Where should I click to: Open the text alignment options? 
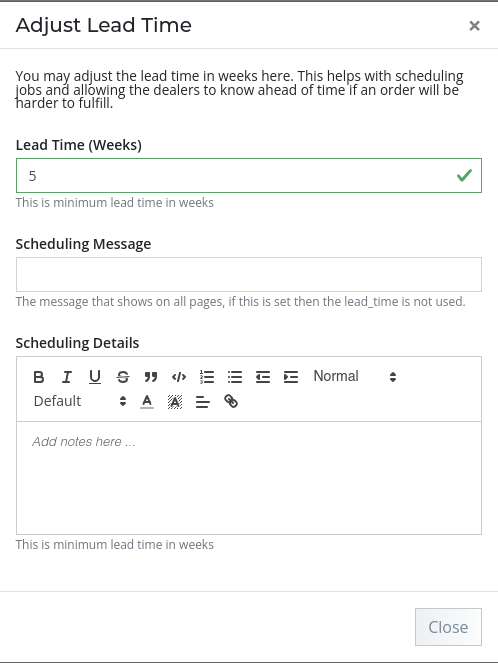point(202,401)
